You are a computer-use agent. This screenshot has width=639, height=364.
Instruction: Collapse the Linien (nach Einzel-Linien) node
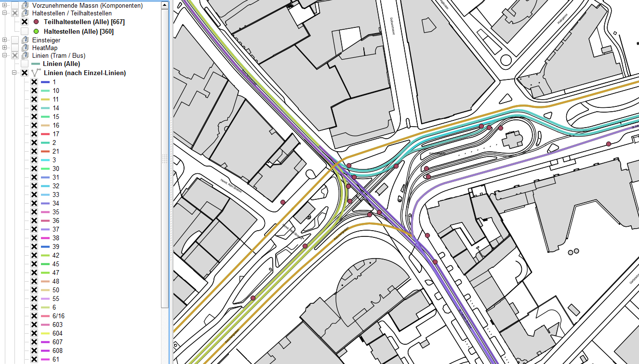(x=14, y=73)
